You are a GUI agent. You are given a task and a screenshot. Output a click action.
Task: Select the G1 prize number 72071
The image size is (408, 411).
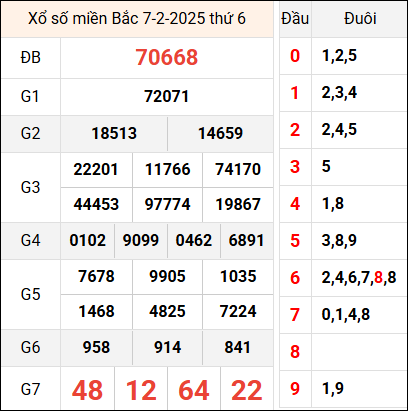[167, 96]
